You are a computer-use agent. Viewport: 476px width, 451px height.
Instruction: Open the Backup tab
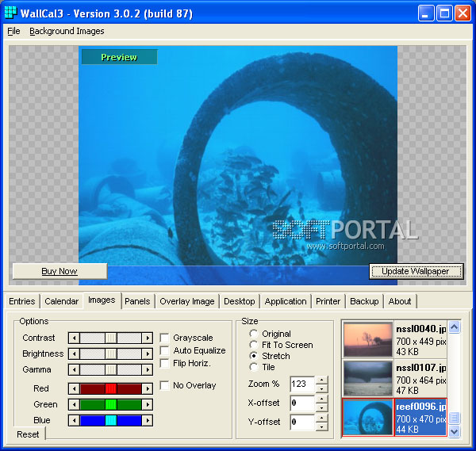364,301
